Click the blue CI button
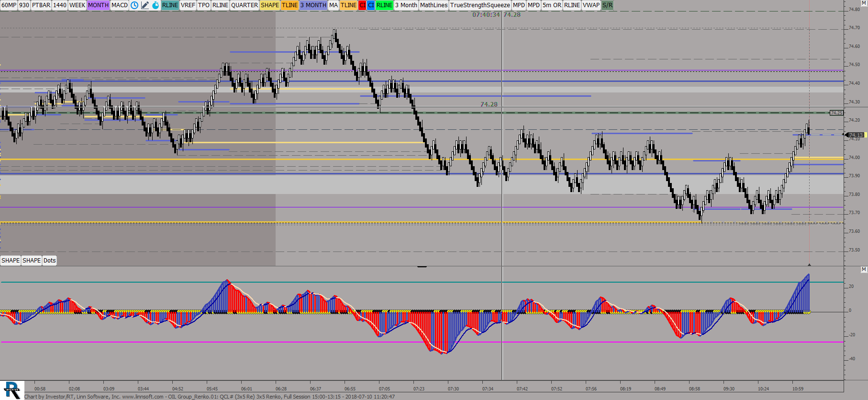Screen dimensions: 868x400 (371, 5)
